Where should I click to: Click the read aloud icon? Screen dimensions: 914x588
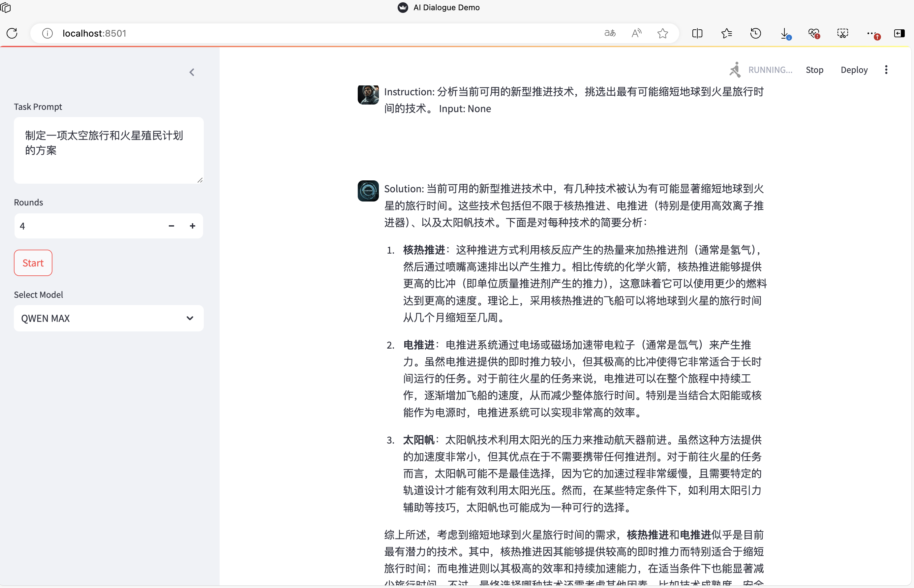pos(636,33)
